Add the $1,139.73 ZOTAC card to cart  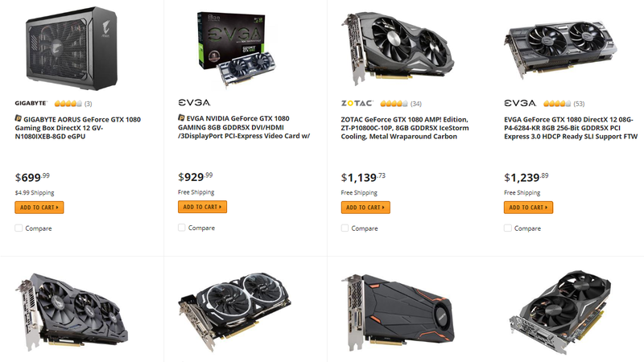[x=365, y=208]
